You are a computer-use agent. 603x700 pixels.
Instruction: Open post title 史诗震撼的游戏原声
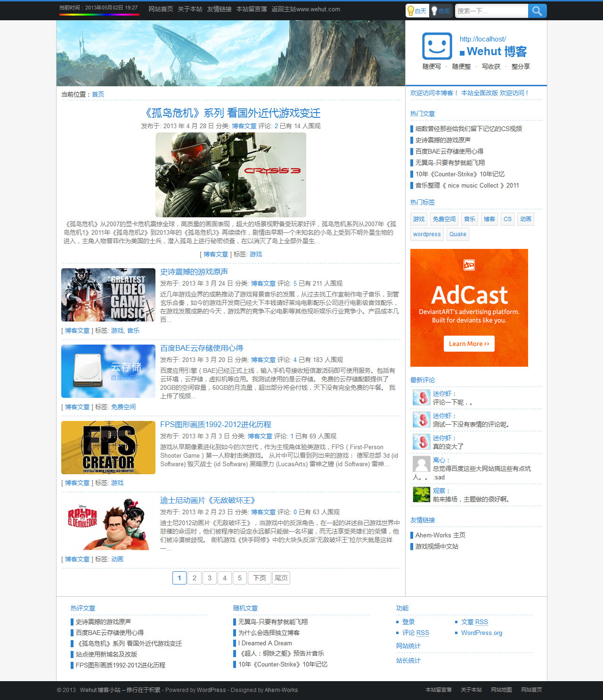[194, 272]
